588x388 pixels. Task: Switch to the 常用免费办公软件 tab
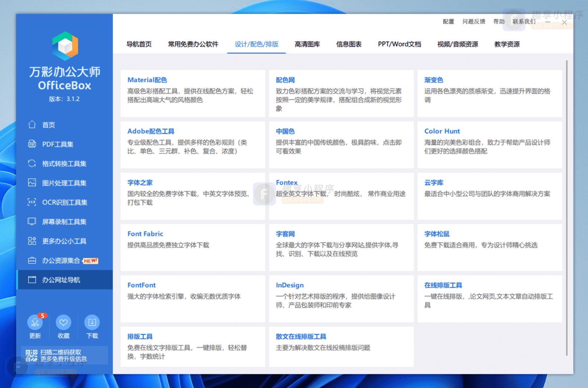(193, 44)
